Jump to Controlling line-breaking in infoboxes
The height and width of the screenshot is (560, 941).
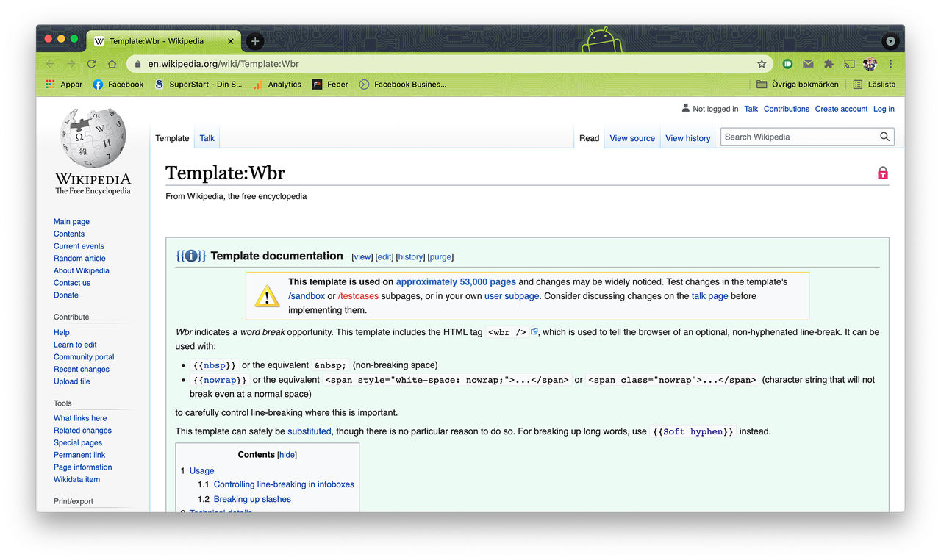(284, 485)
